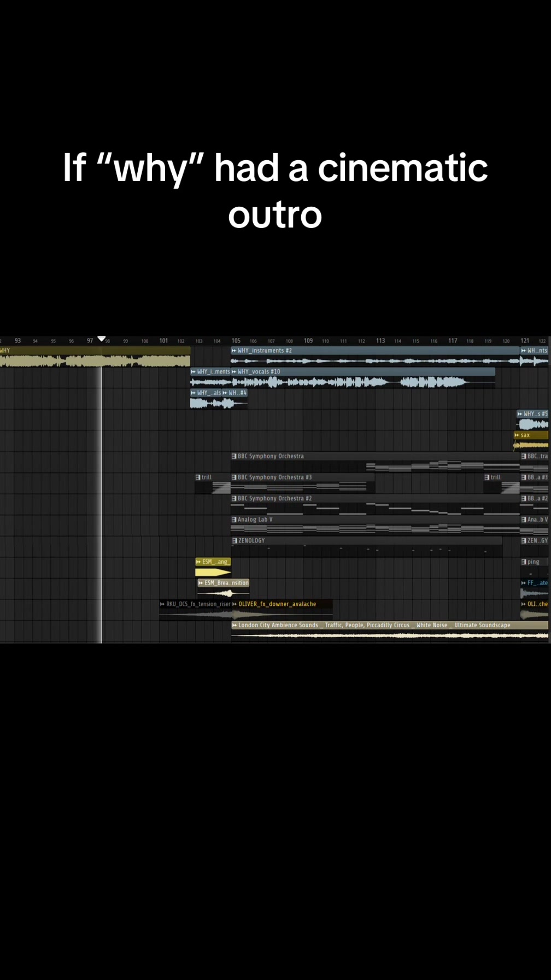Open the London City Ambience clip icon
The image size is (551, 980).
pyautogui.click(x=235, y=625)
